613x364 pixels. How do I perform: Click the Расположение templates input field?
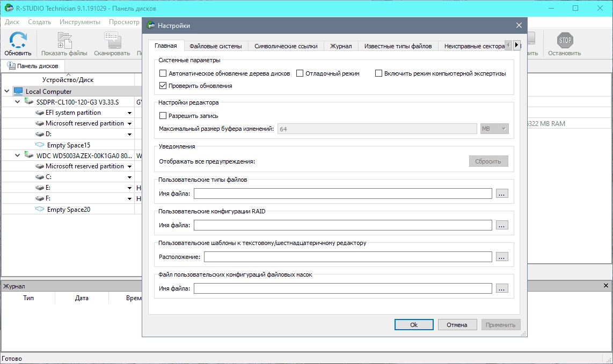tap(348, 257)
